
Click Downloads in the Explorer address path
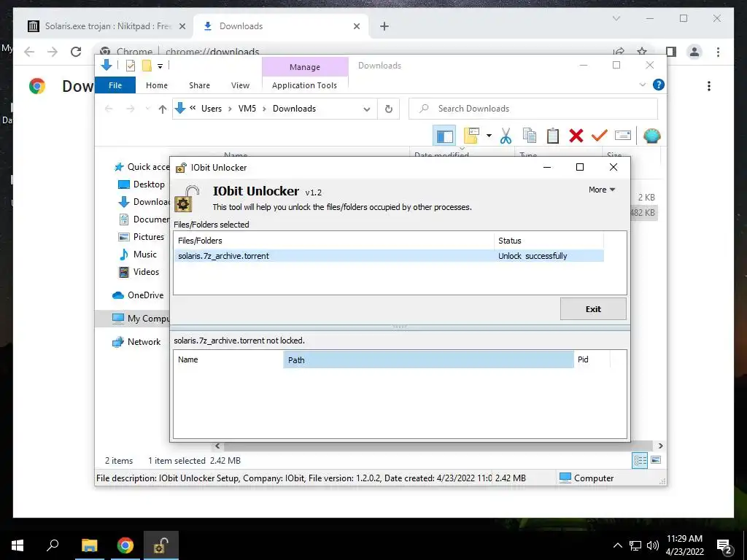coord(294,109)
